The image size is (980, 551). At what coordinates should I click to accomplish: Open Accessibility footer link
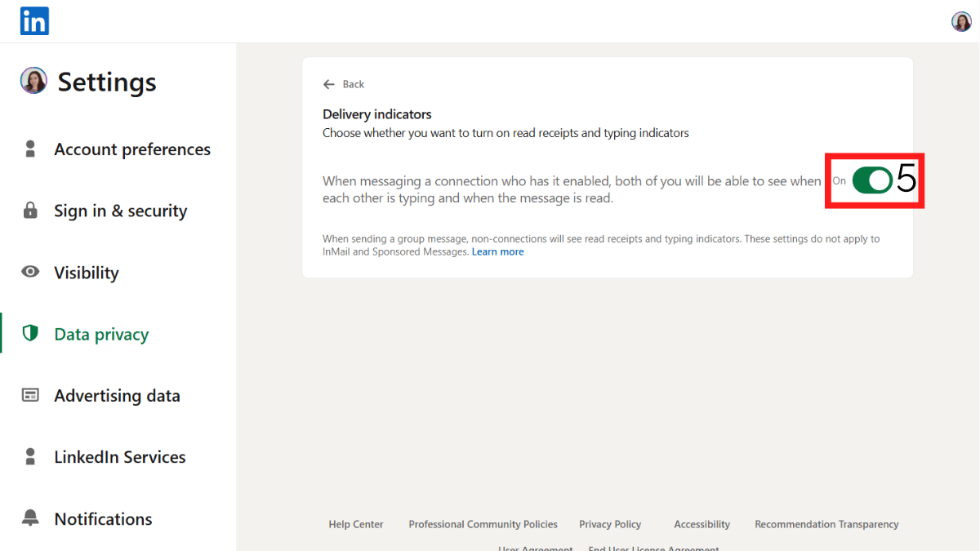[x=702, y=524]
